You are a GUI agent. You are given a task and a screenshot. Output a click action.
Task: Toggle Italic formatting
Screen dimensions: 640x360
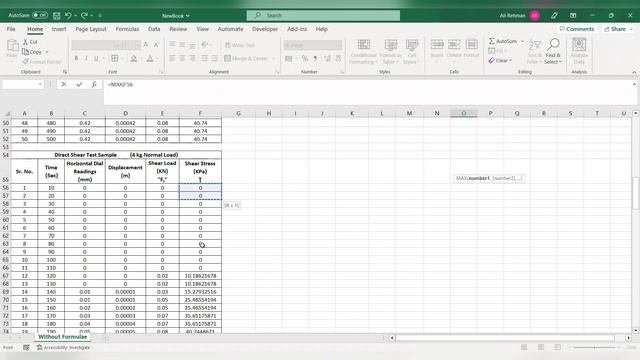point(86,58)
